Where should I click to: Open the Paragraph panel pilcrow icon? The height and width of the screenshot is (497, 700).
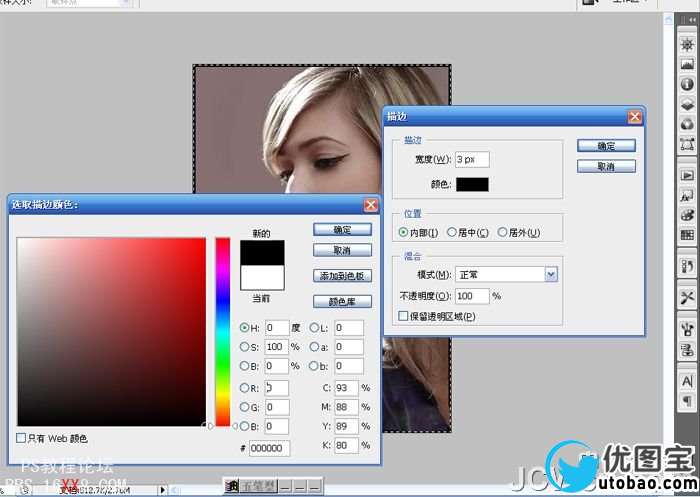pos(687,401)
